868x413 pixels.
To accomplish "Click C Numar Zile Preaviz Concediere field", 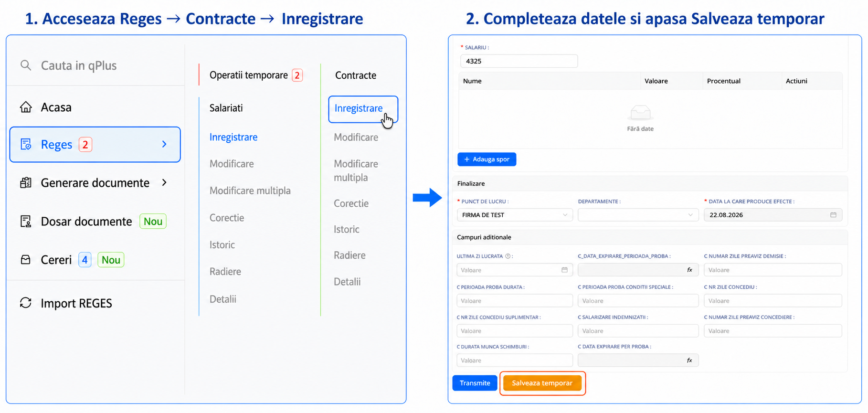I will click(773, 331).
